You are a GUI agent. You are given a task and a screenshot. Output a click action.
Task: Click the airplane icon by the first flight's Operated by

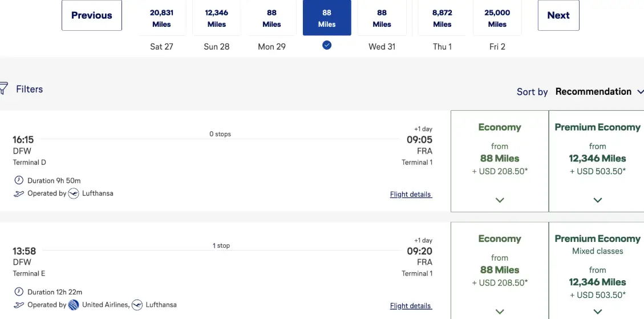(x=19, y=193)
